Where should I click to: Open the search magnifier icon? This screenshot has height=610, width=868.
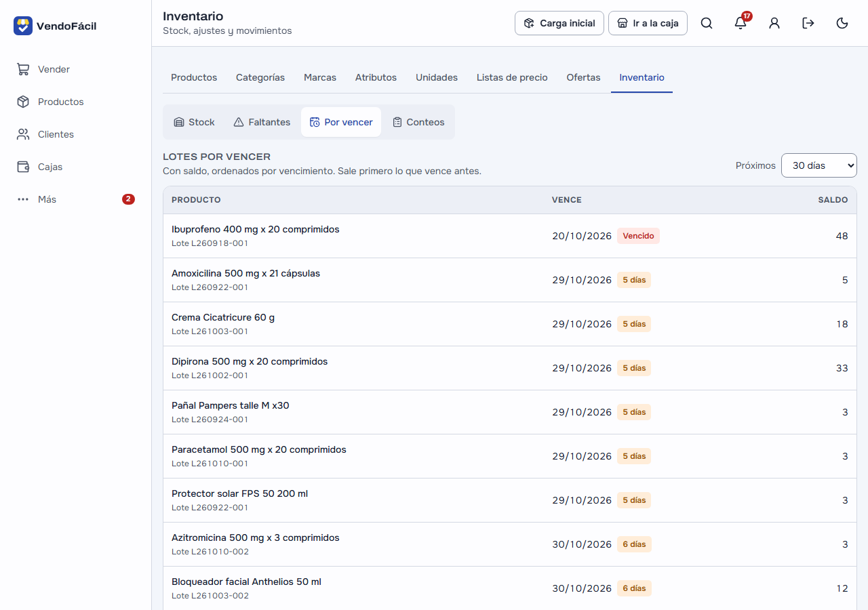coord(707,23)
